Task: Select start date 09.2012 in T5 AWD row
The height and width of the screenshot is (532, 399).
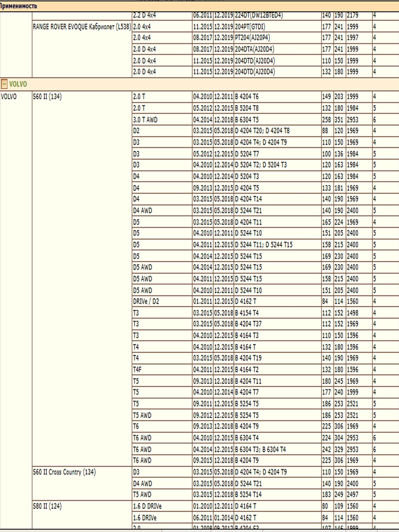Action: tap(202, 415)
